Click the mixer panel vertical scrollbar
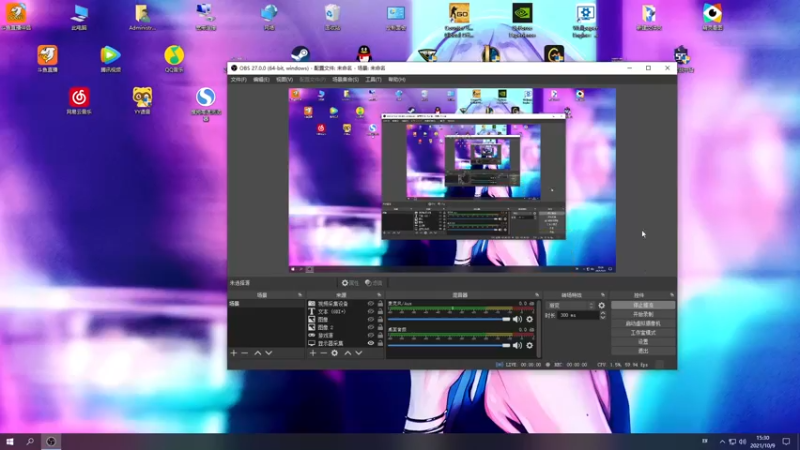 [x=538, y=328]
